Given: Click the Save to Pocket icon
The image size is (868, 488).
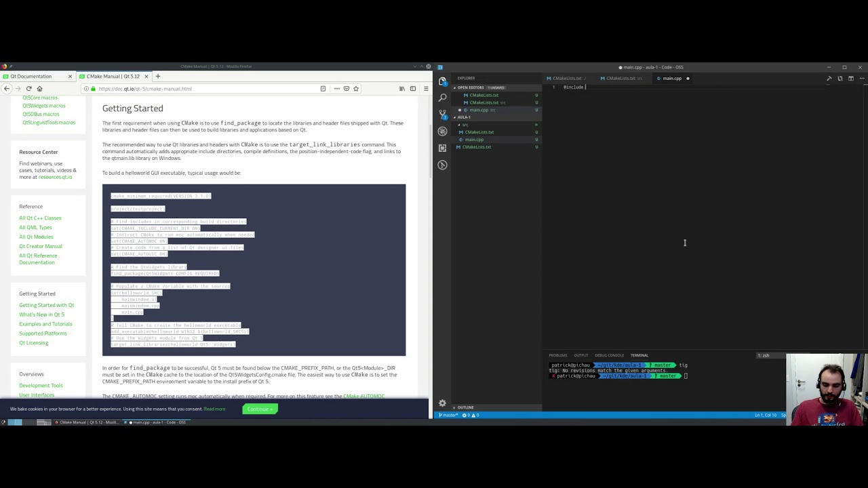Looking at the screenshot, I should click(x=346, y=89).
